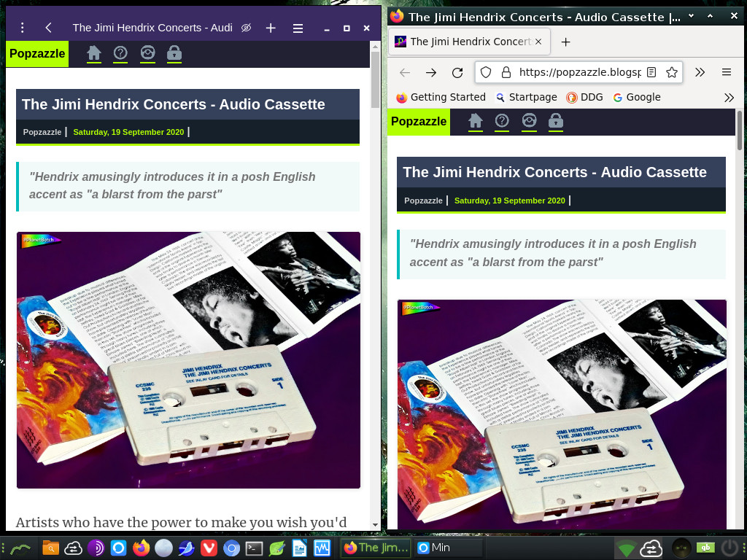The image size is (747, 560).
Task: Toggle the crossed-eye private icon in Min tab
Action: 246,28
